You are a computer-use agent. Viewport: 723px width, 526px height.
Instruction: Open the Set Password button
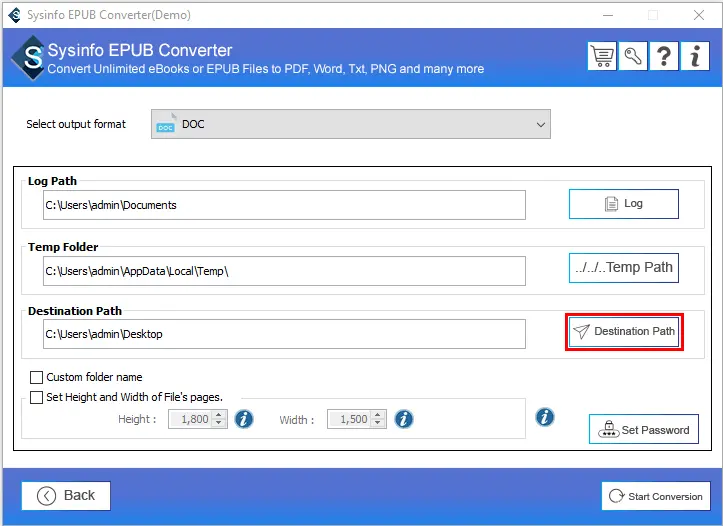tap(644, 430)
